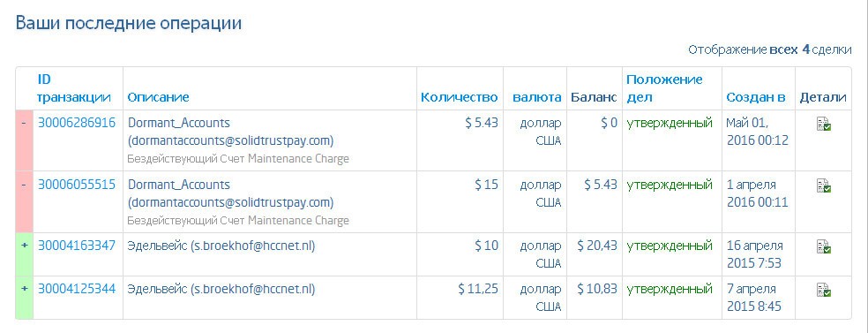Open details icon for transaction 30006055515
The image size is (868, 333).
click(x=823, y=186)
